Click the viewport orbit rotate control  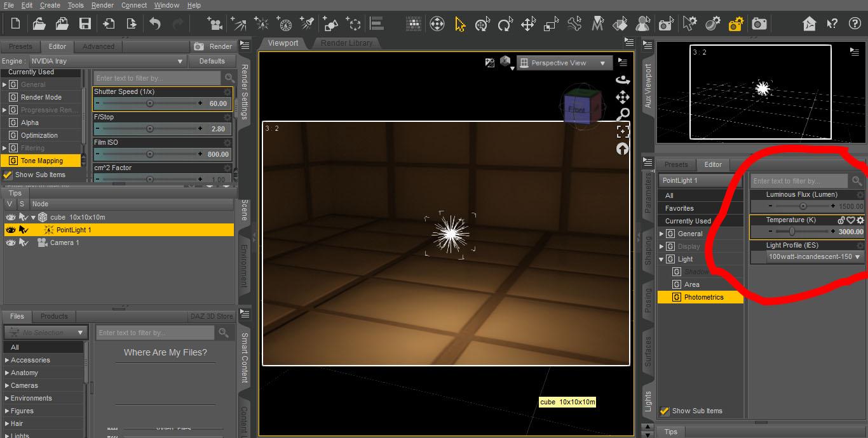point(623,80)
